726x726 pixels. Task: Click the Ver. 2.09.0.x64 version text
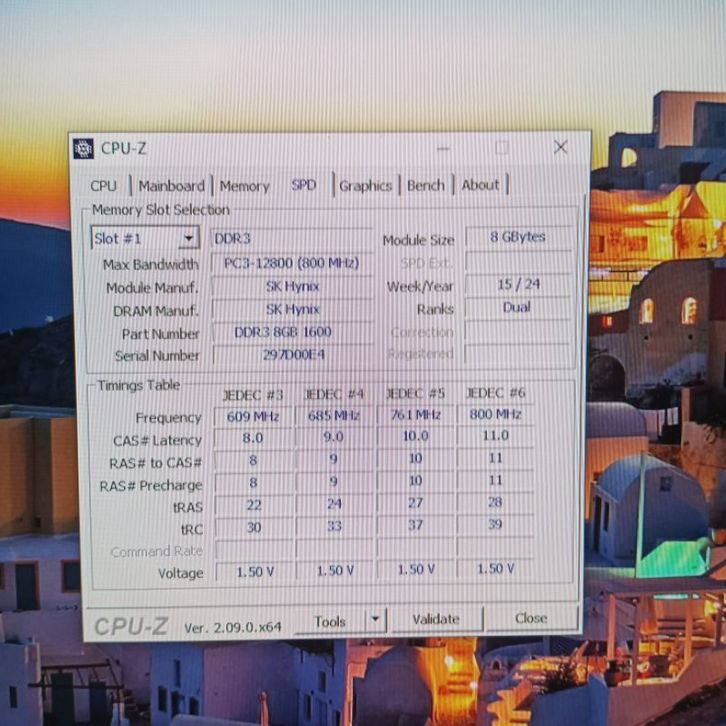(x=232, y=627)
